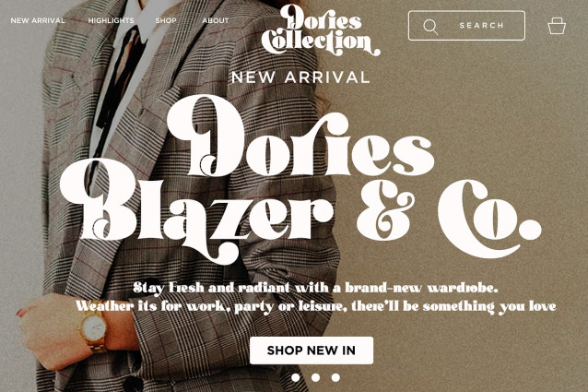Open the shopping basket icon
Screen dimensions: 588x392
(557, 26)
